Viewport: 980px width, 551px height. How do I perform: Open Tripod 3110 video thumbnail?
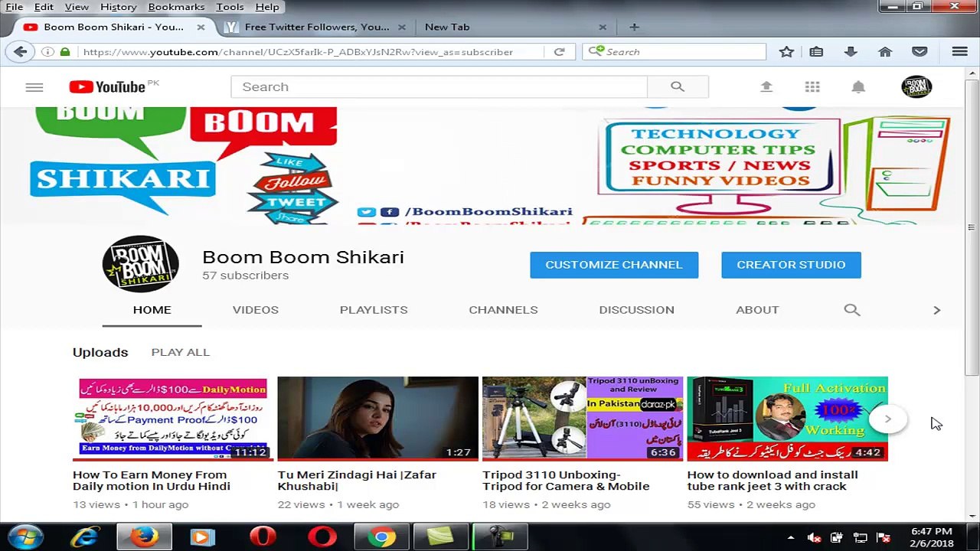(x=583, y=419)
